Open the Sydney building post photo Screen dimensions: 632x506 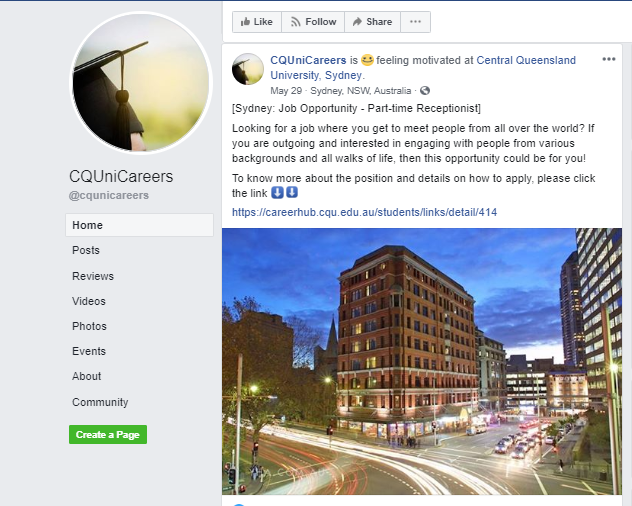[x=422, y=361]
